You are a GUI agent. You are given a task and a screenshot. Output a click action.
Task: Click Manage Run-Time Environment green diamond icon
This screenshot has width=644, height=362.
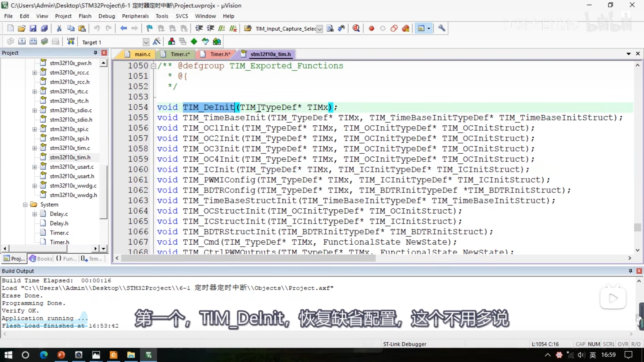(x=194, y=42)
